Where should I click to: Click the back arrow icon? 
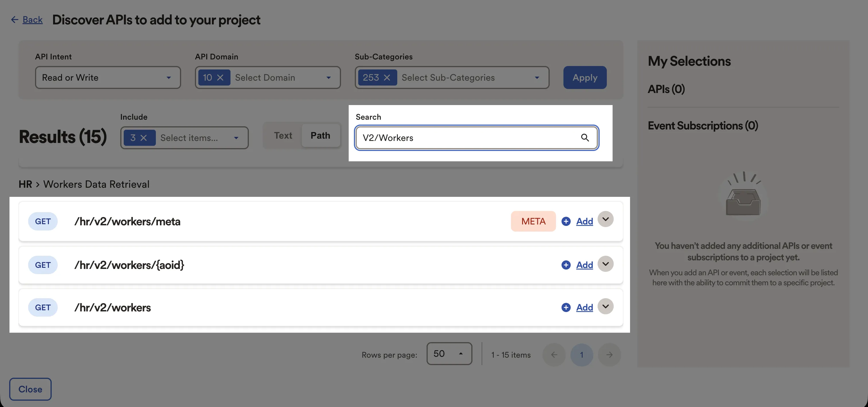tap(14, 20)
